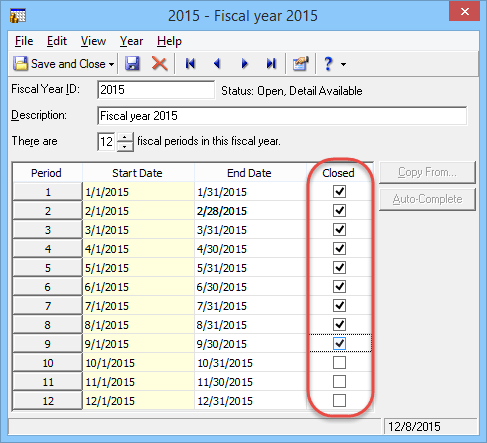
Task: Click the blue question mark help icon
Action: pyautogui.click(x=328, y=63)
